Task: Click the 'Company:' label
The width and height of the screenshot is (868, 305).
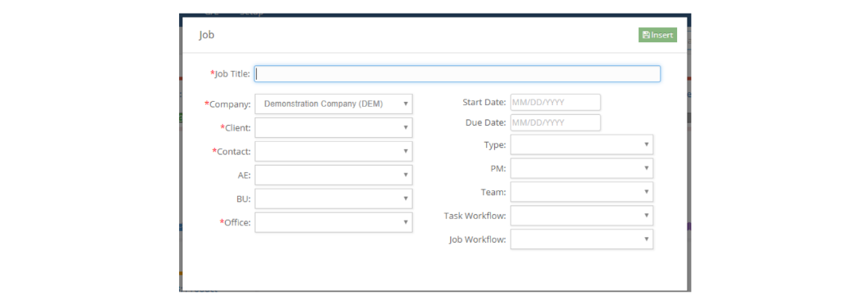Action: click(228, 104)
